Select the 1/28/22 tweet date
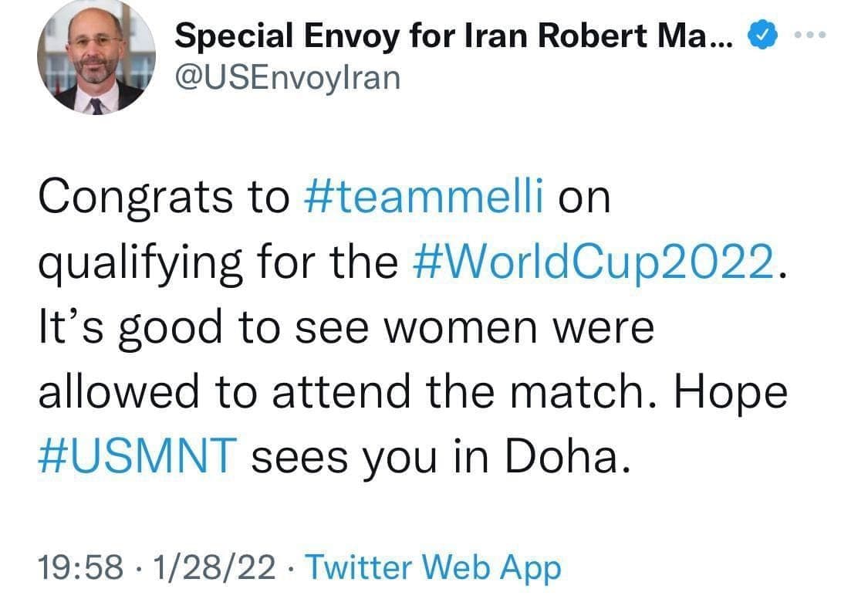 tap(214, 568)
